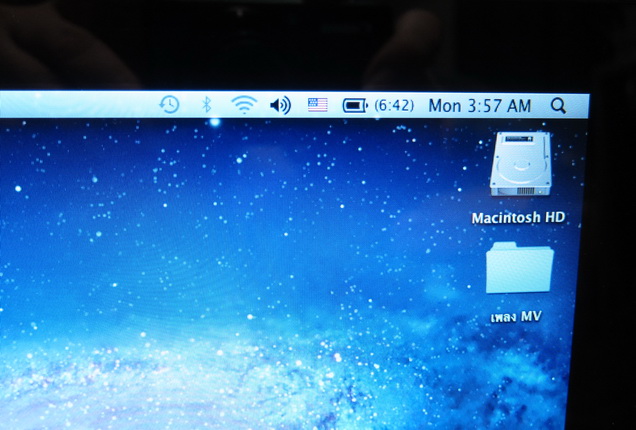Click desktop space below the เพลง MV folder

[x=520, y=370]
